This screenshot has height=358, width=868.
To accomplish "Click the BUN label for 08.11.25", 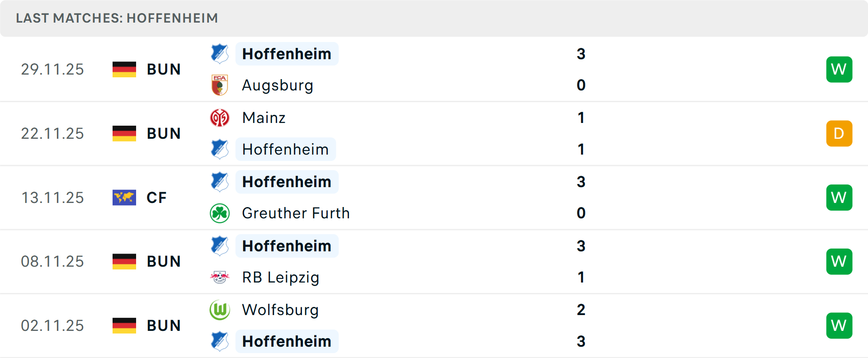I will pyautogui.click(x=164, y=261).
